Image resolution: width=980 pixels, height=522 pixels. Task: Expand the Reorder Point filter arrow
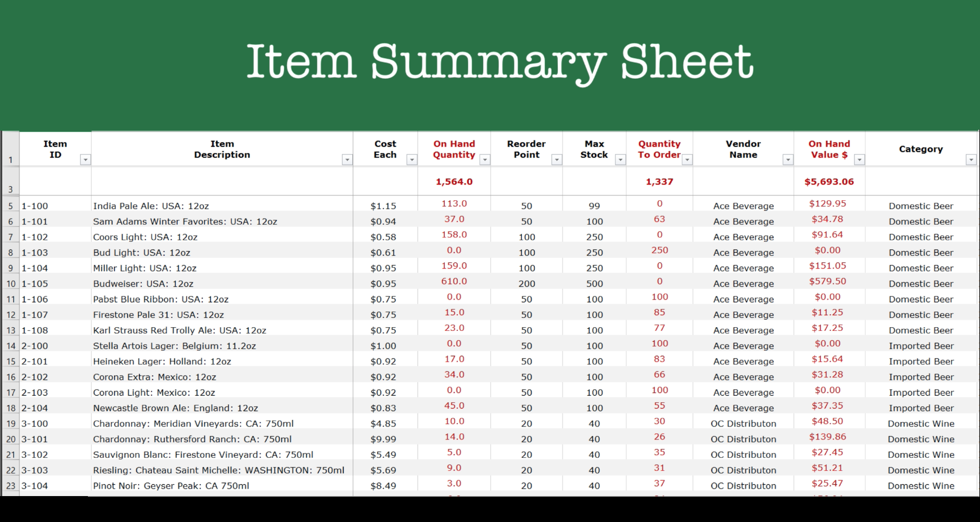557,160
